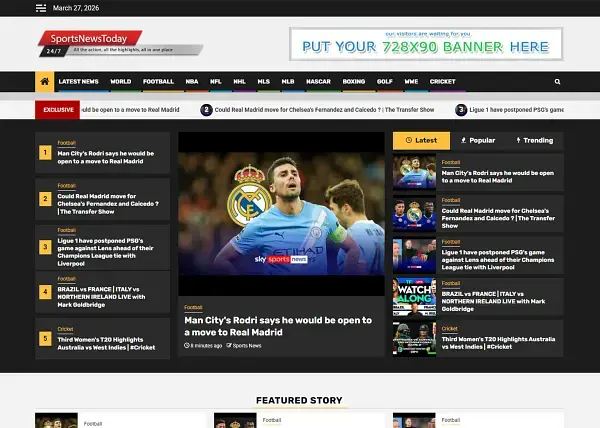Image resolution: width=600 pixels, height=428 pixels.
Task: Click the Sports News author link
Action: pos(246,346)
